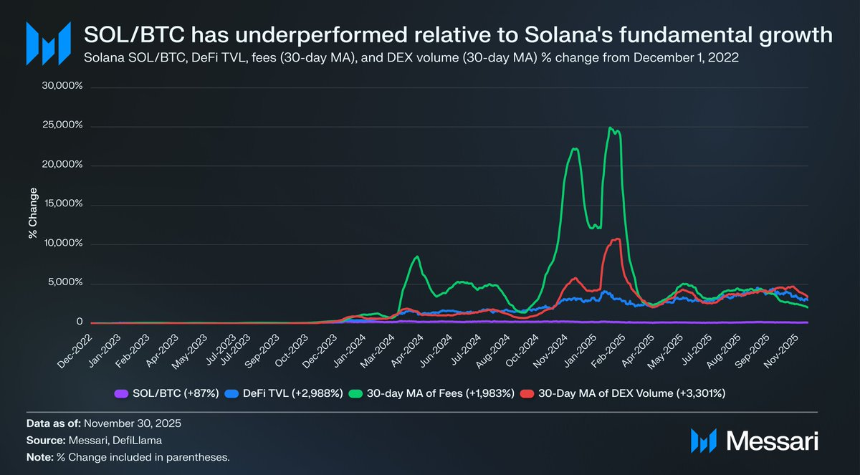Click the Messari logo icon at top left
The width and height of the screenshot is (860, 475).
click(x=48, y=43)
